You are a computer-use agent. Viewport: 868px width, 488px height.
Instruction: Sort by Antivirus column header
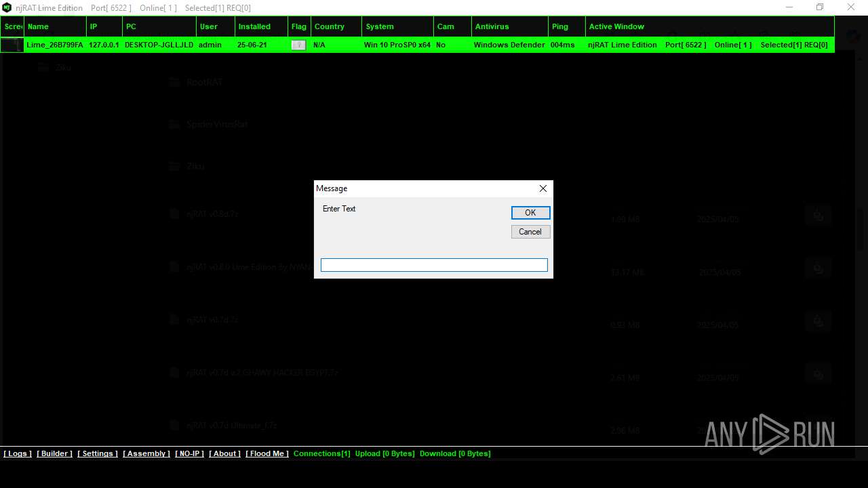510,26
